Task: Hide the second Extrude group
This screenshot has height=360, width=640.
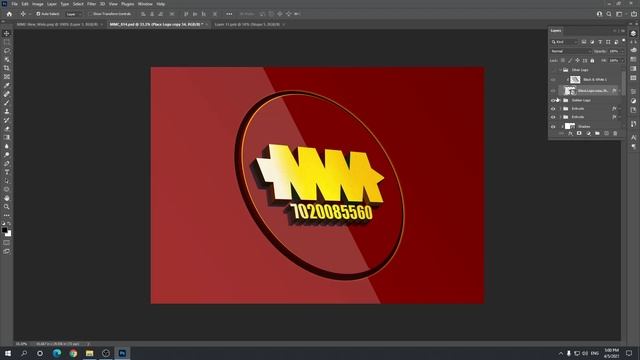Action: pyautogui.click(x=553, y=117)
